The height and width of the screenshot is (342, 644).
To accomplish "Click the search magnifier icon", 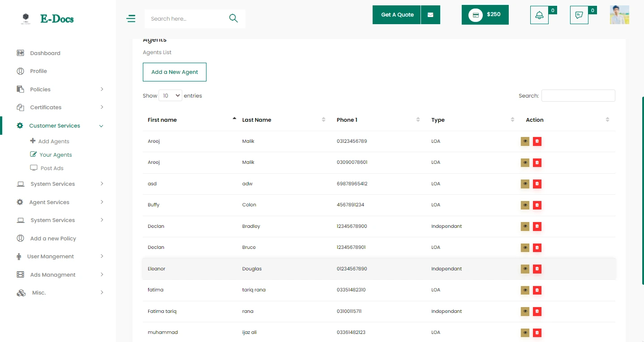I will (x=233, y=18).
